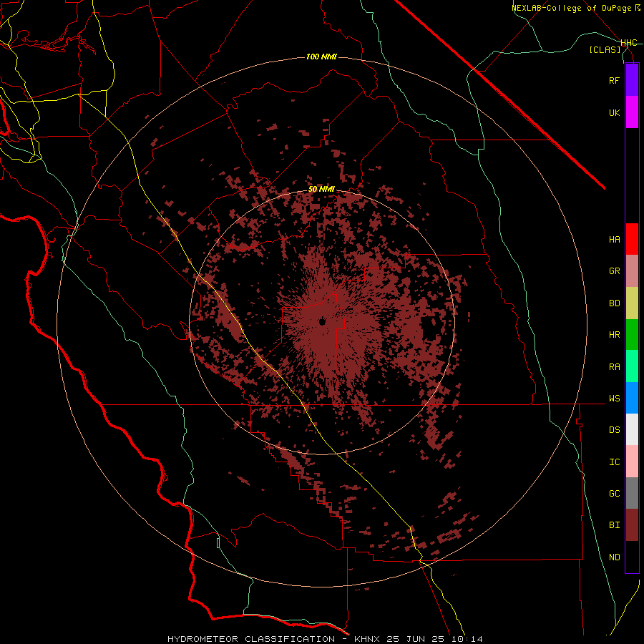Click the black radar site dot
Screen dimensions: 644x644
(x=322, y=321)
